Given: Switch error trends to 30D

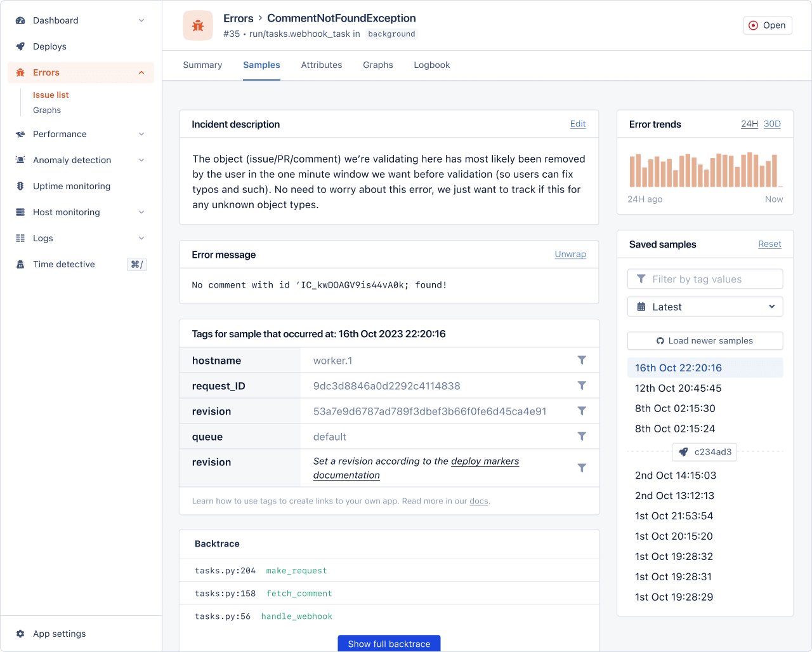Looking at the screenshot, I should (x=772, y=124).
